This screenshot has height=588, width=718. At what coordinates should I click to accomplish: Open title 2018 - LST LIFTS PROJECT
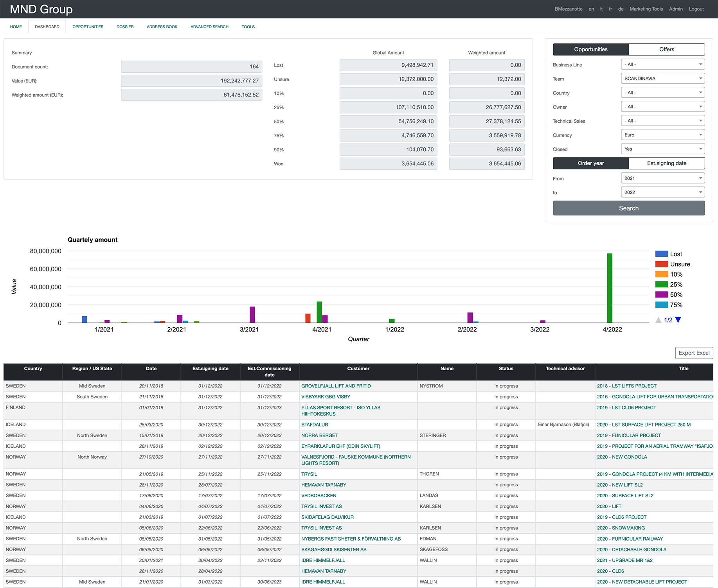point(627,386)
